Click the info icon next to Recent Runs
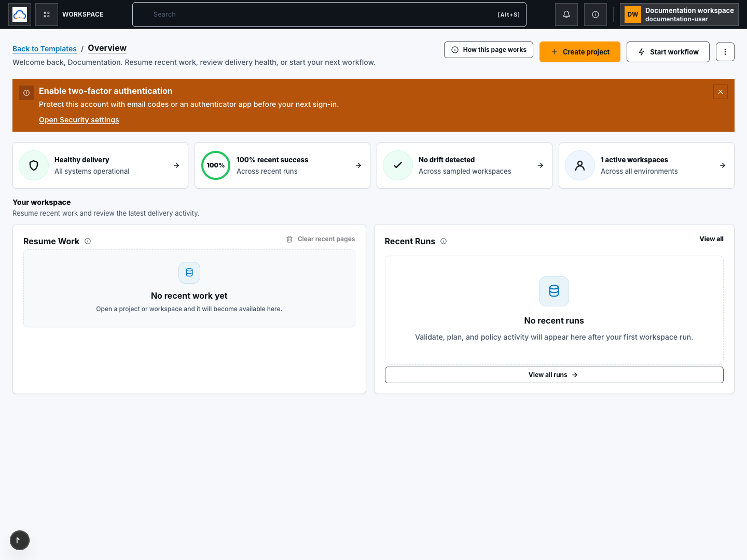747x560 pixels. tap(444, 241)
